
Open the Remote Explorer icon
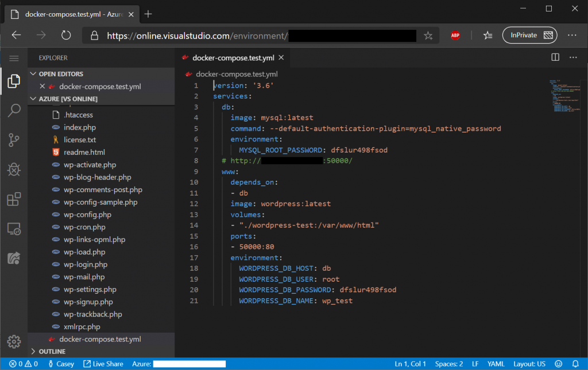[14, 229]
